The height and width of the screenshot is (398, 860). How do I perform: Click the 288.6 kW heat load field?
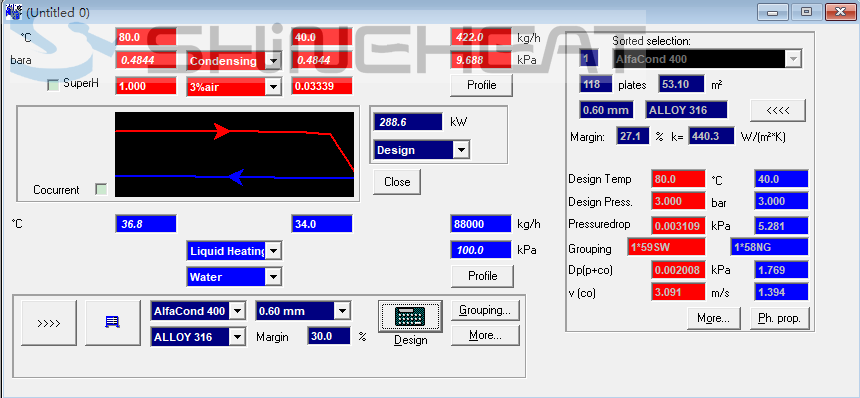(408, 122)
